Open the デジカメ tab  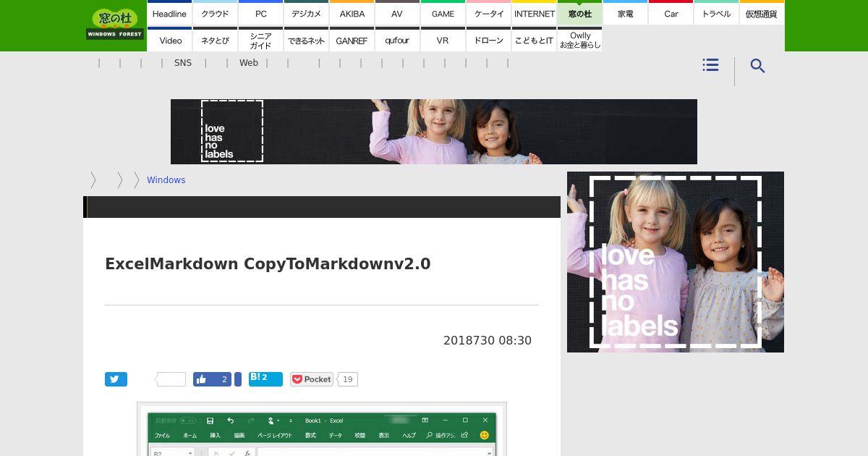(x=306, y=13)
